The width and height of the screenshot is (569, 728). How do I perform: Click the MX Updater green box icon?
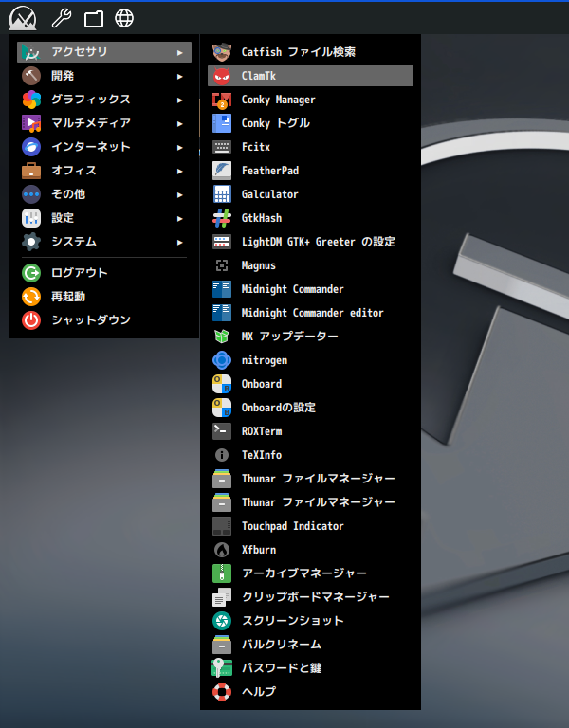click(x=222, y=337)
